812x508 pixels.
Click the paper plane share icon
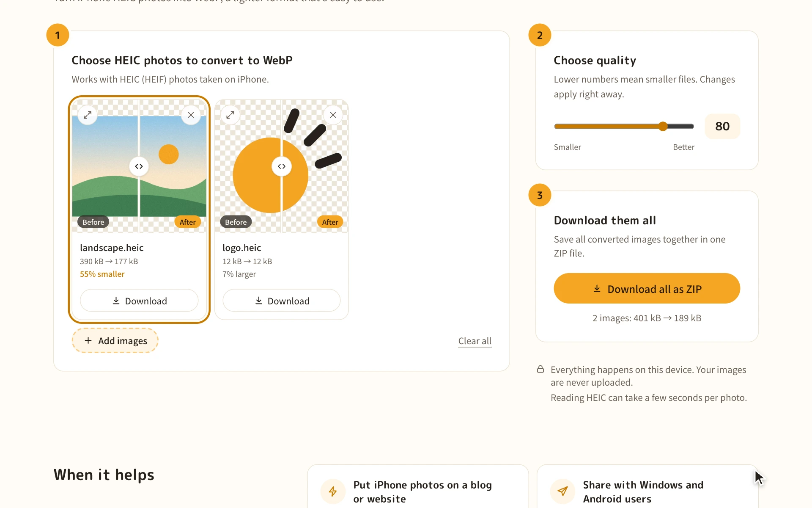point(562,491)
